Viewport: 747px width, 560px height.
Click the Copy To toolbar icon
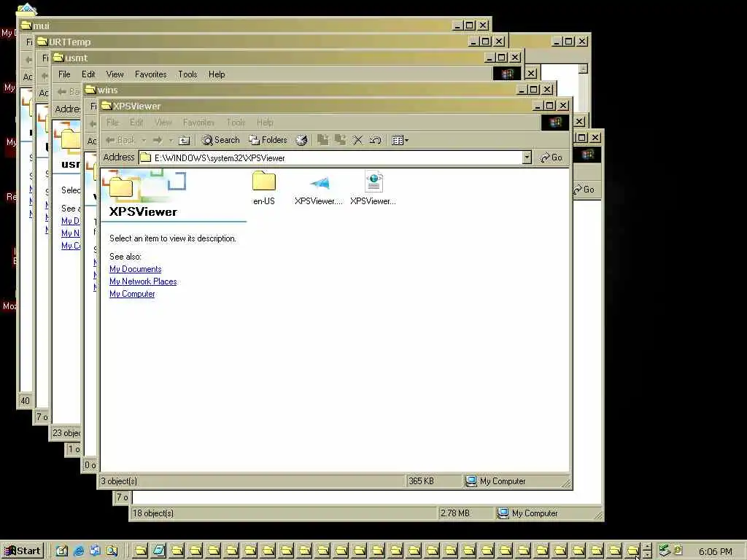pyautogui.click(x=340, y=140)
